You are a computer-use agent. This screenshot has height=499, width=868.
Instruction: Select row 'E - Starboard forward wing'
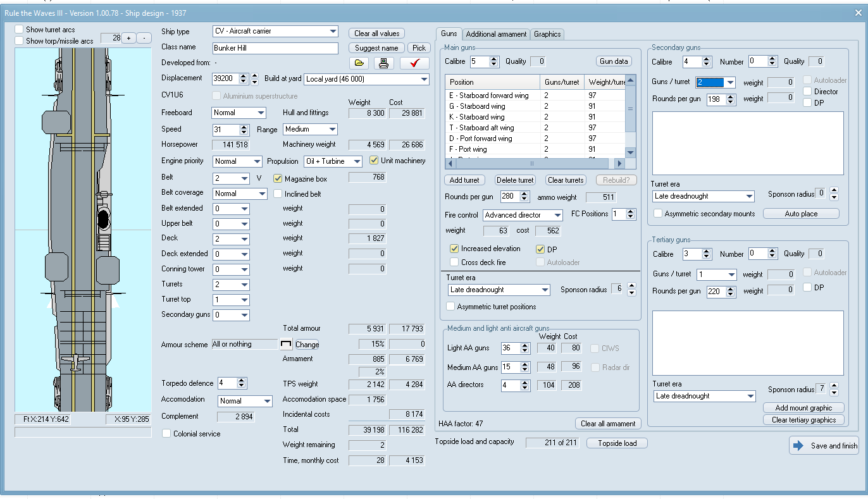point(535,95)
